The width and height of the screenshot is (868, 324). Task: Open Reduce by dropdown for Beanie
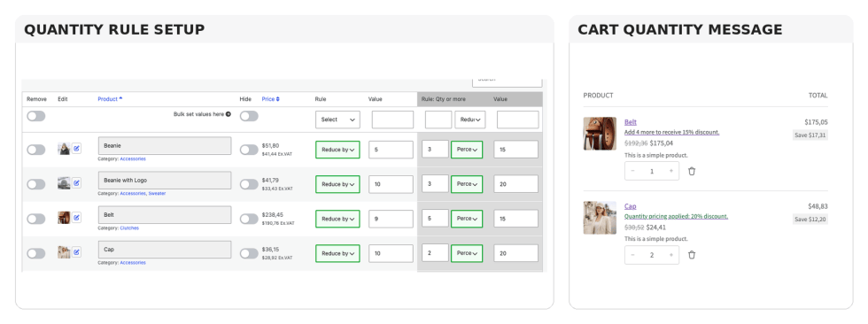337,150
